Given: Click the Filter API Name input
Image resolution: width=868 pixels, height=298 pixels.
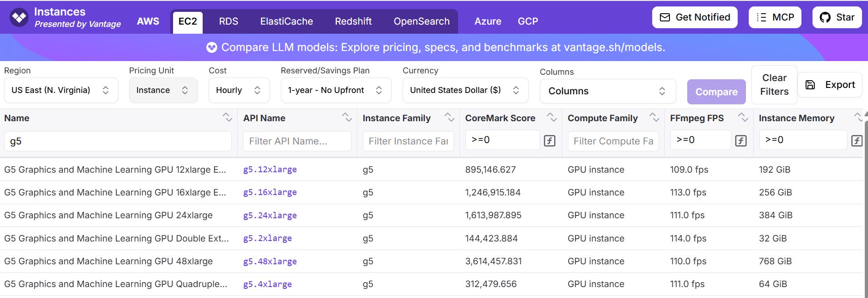Looking at the screenshot, I should pyautogui.click(x=297, y=141).
